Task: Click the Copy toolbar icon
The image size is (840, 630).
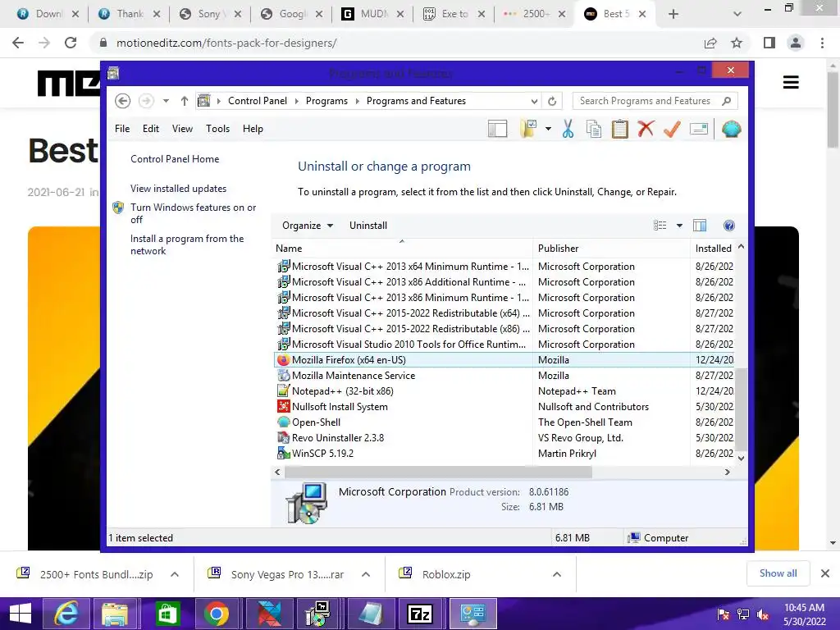Action: coord(594,129)
